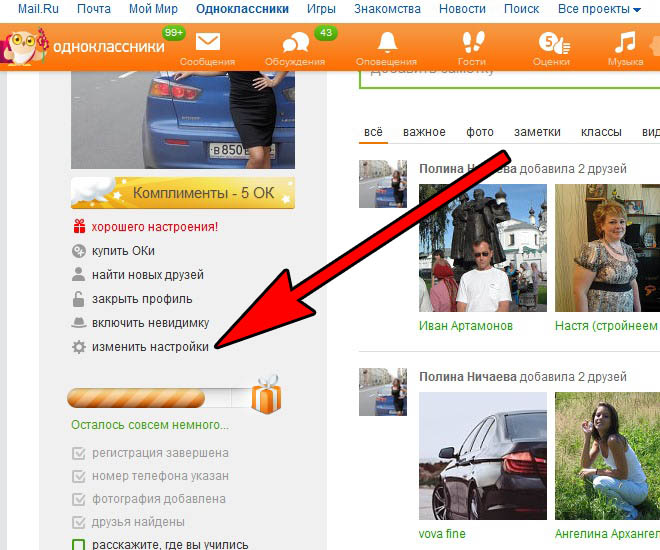Click the coin icon beside купить ОКи

tap(79, 251)
